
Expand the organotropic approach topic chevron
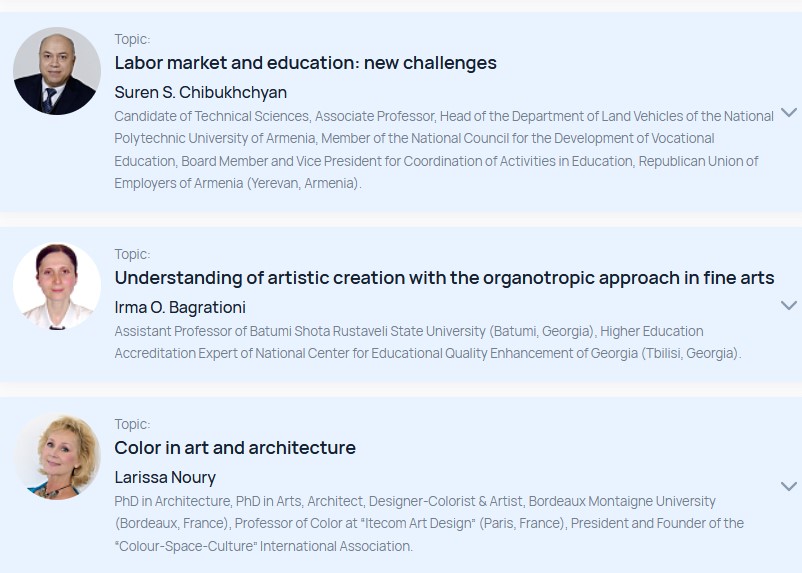point(788,305)
